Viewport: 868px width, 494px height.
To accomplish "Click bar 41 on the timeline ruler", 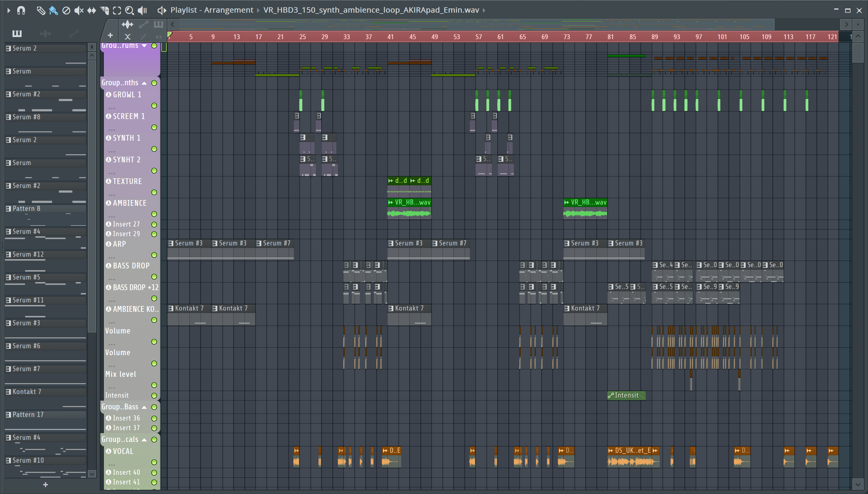I will 390,37.
